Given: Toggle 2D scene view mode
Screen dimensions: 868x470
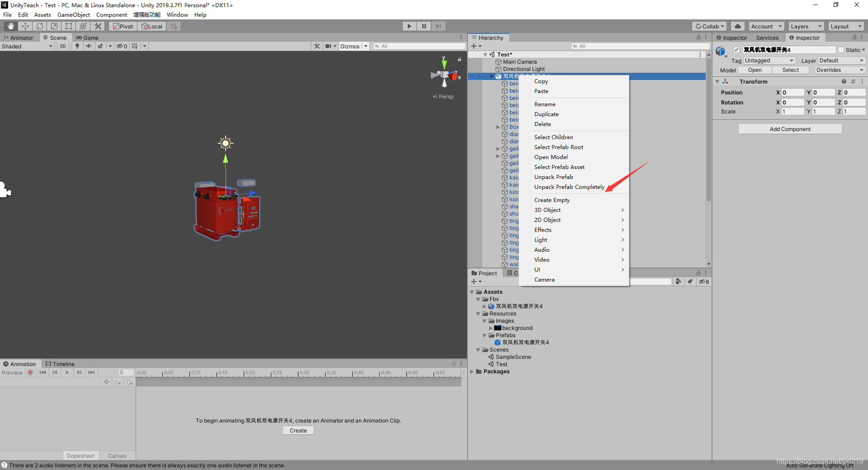Looking at the screenshot, I should tap(63, 46).
